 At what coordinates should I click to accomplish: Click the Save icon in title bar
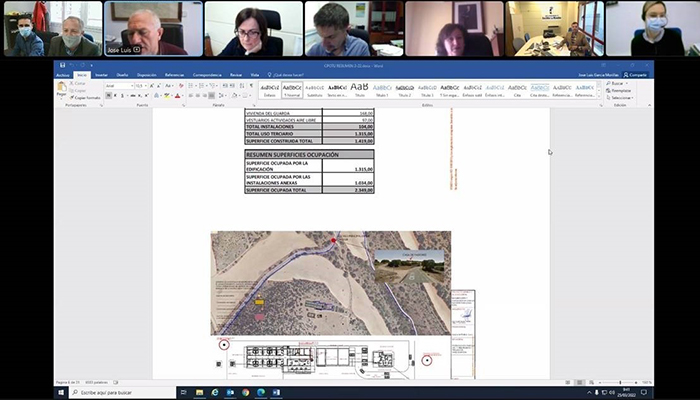[59, 66]
